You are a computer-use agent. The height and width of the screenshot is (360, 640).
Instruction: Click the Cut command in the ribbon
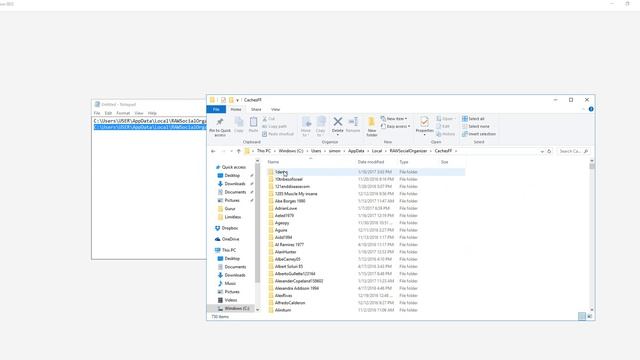coord(269,119)
